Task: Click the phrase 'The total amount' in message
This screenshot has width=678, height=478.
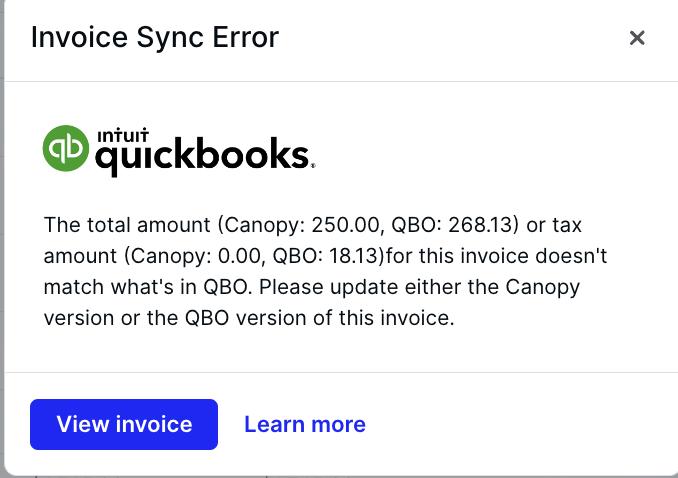Action: point(127,225)
